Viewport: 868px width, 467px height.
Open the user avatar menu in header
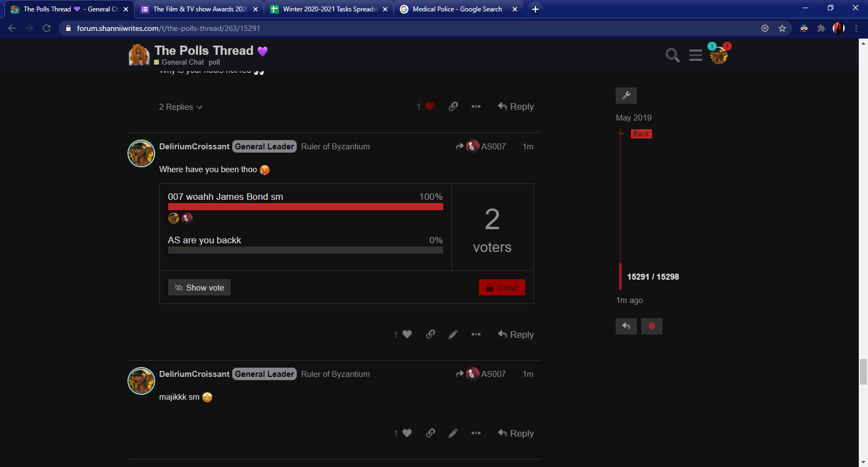(x=719, y=55)
